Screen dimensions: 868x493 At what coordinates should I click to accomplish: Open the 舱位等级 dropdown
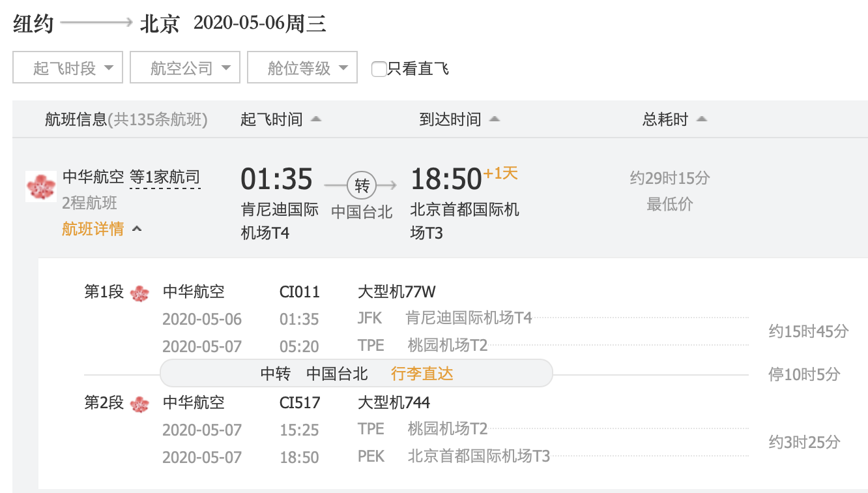pyautogui.click(x=302, y=68)
